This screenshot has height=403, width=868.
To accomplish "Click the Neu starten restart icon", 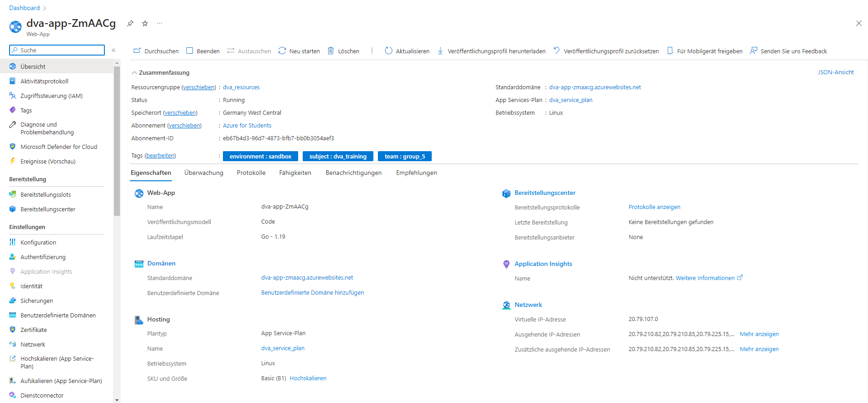I will click(282, 51).
